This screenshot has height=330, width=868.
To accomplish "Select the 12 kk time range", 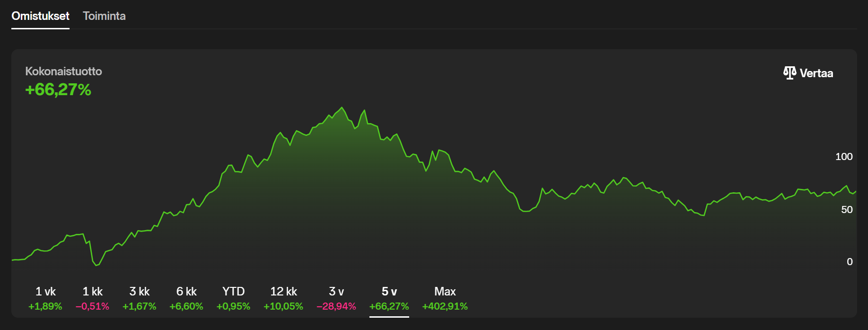I will [x=283, y=298].
